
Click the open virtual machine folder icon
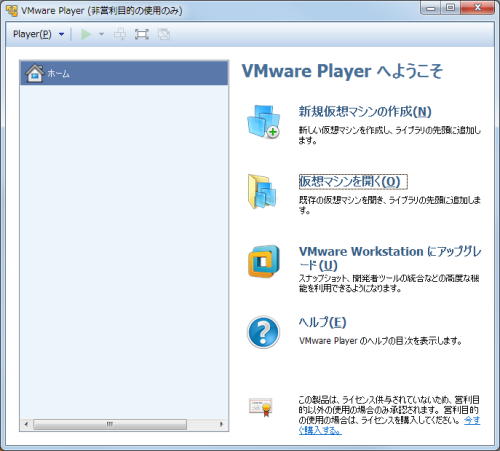(x=262, y=191)
